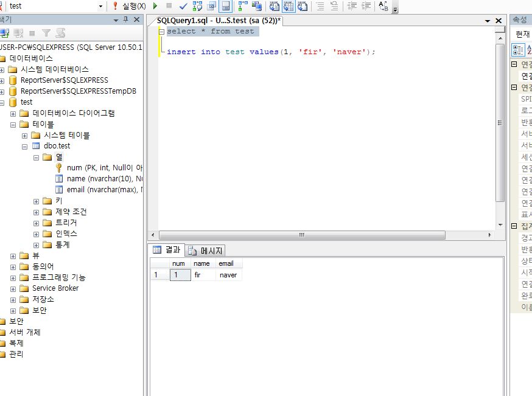Click Object Explorer stop icon
Screen dimensions: 532x396
click(32, 33)
